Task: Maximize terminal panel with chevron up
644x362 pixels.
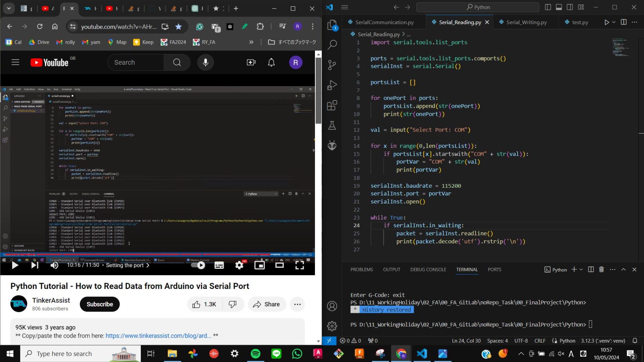Action: tap(624, 270)
